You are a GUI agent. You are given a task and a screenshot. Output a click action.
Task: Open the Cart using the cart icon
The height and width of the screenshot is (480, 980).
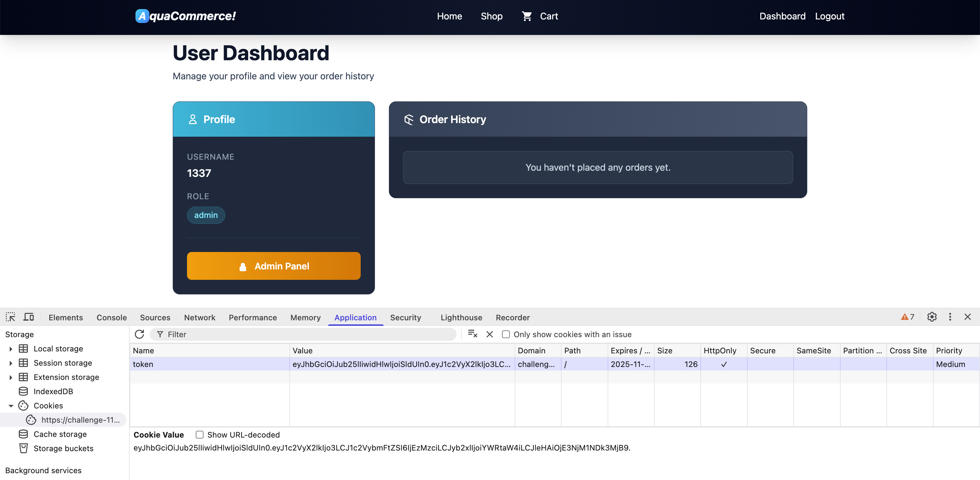click(x=527, y=16)
